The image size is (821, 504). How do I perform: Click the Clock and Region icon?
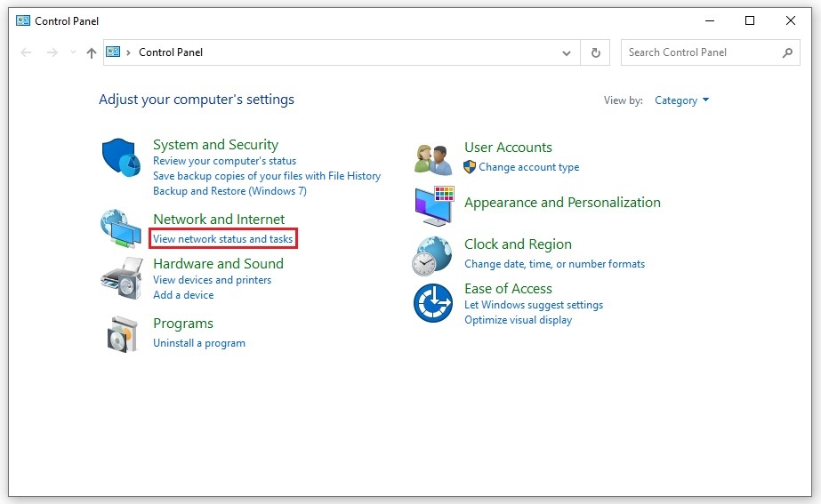(433, 255)
